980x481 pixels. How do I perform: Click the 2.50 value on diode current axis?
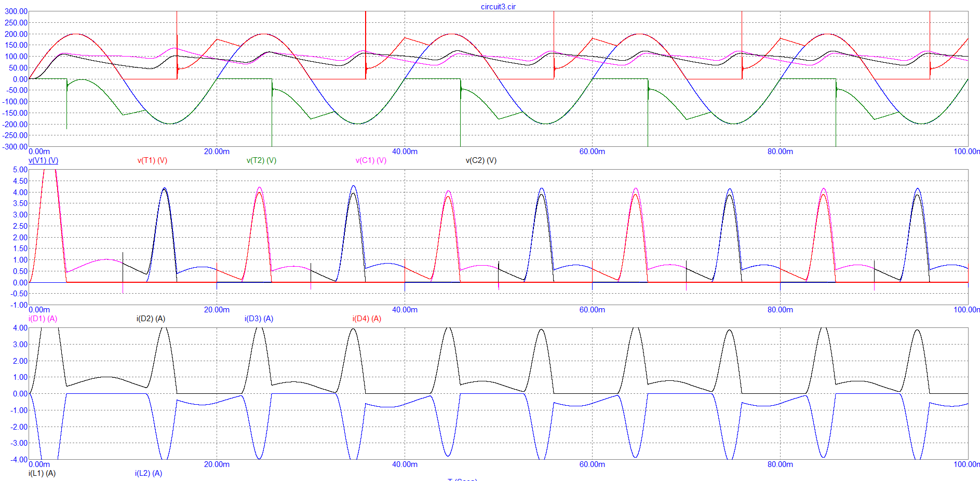pyautogui.click(x=20, y=226)
